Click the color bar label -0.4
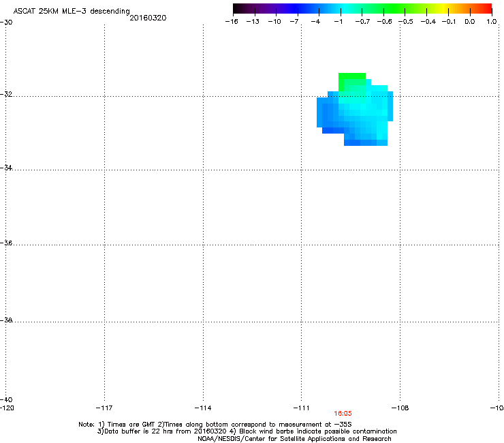The width and height of the screenshot is (504, 443). (x=428, y=22)
